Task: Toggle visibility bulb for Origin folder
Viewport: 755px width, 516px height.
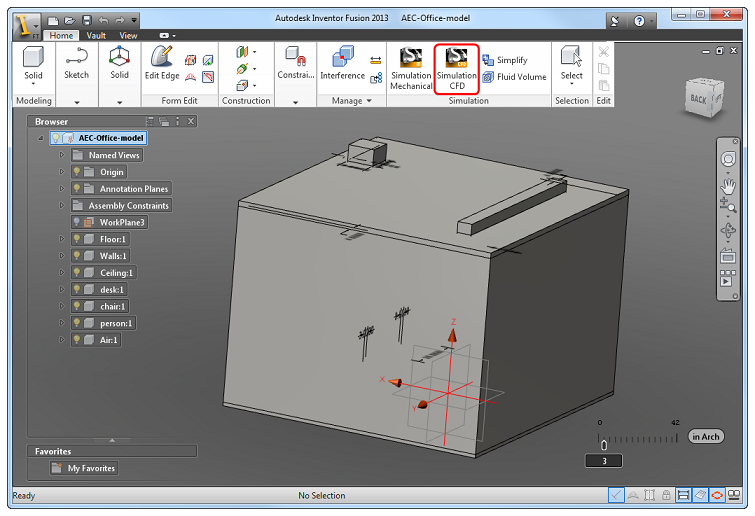Action: click(x=77, y=172)
